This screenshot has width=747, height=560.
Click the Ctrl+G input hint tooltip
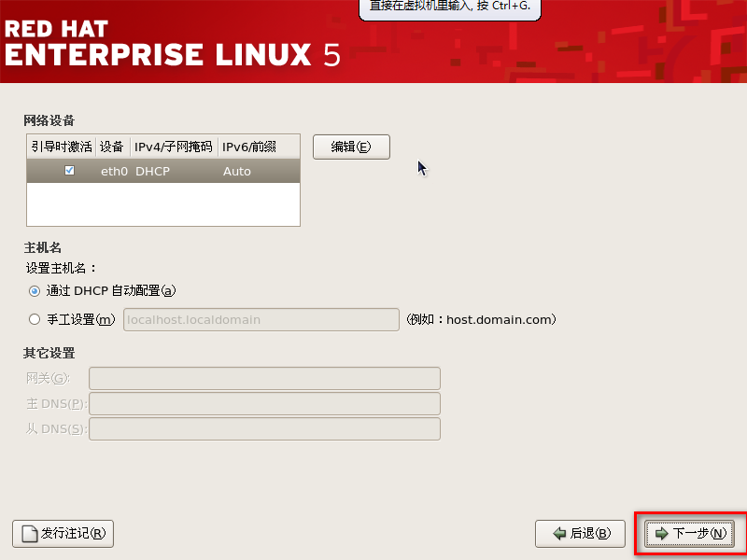click(450, 8)
